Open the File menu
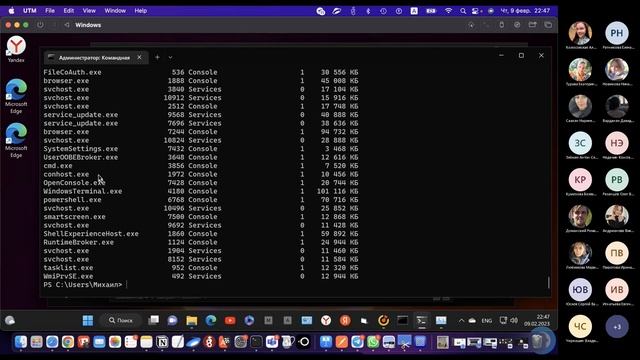The width and height of the screenshot is (640, 360). [x=50, y=11]
